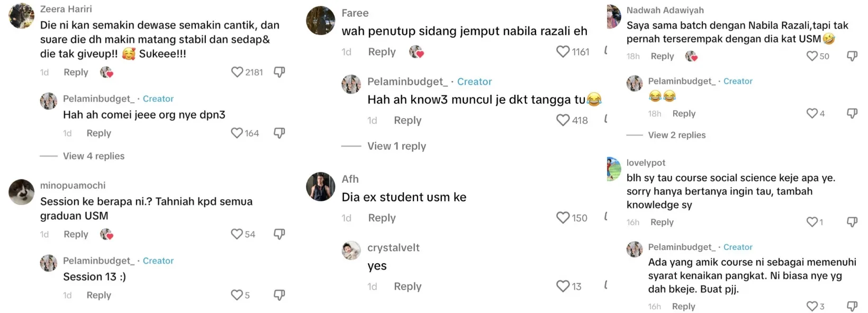Expand 'View 4 replies' under Zeera Hariri

click(x=94, y=156)
